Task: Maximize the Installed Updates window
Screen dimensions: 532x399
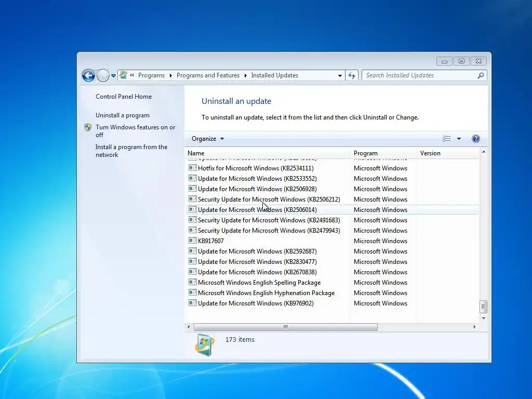Action: 461,61
